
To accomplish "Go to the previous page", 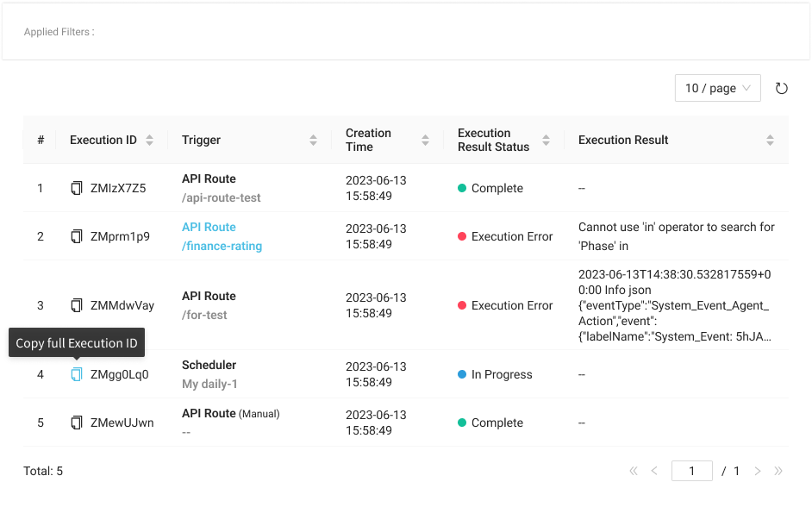I will tap(654, 471).
